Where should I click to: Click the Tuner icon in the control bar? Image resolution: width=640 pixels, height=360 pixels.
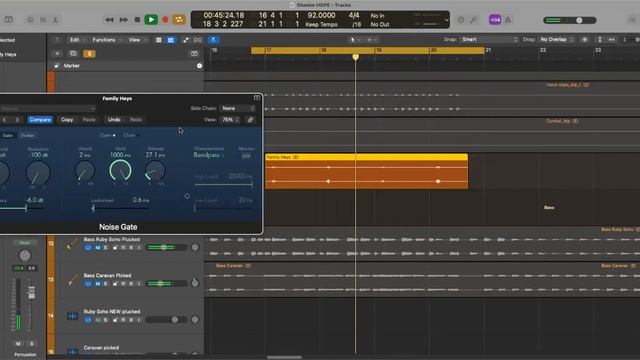(474, 20)
